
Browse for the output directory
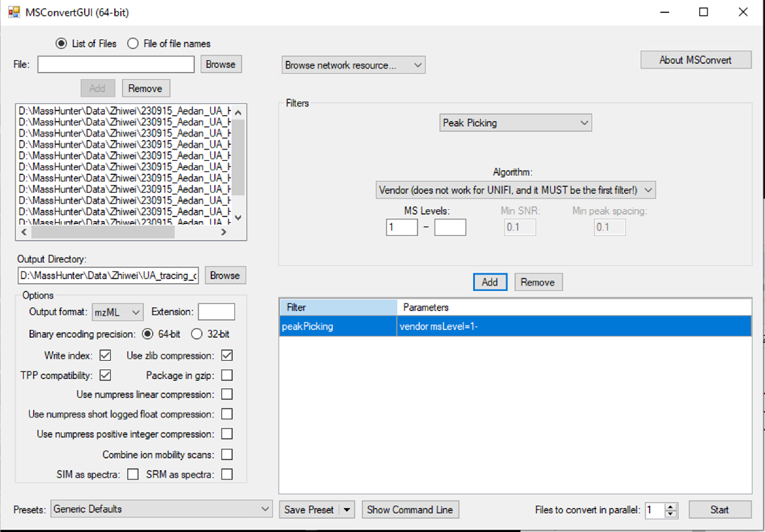(225, 275)
